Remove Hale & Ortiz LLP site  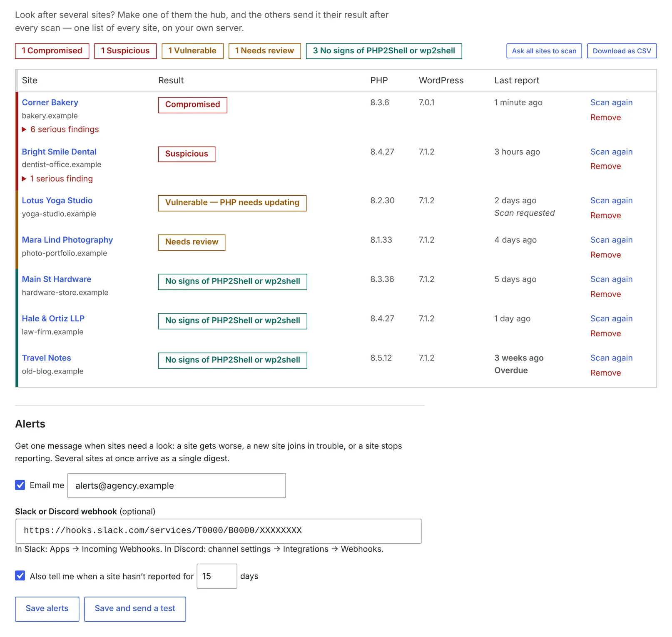click(x=605, y=333)
